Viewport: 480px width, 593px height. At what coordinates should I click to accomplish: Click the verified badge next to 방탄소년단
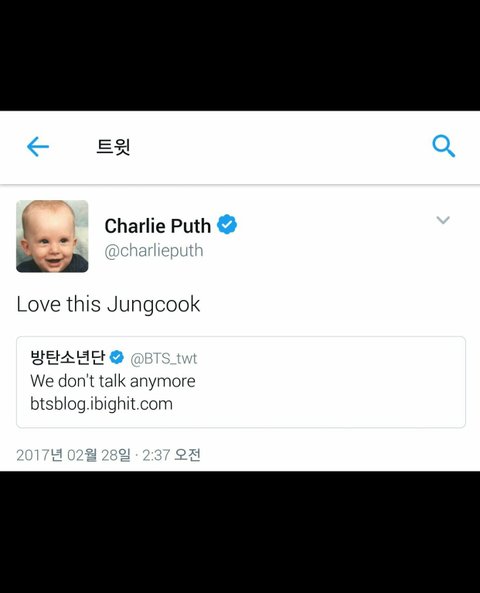[117, 357]
